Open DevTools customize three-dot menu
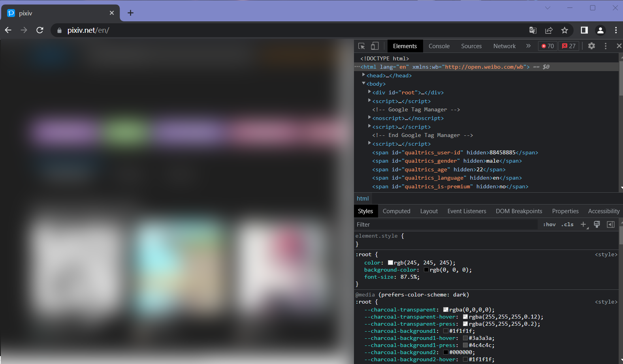This screenshot has height=364, width=623. [606, 46]
